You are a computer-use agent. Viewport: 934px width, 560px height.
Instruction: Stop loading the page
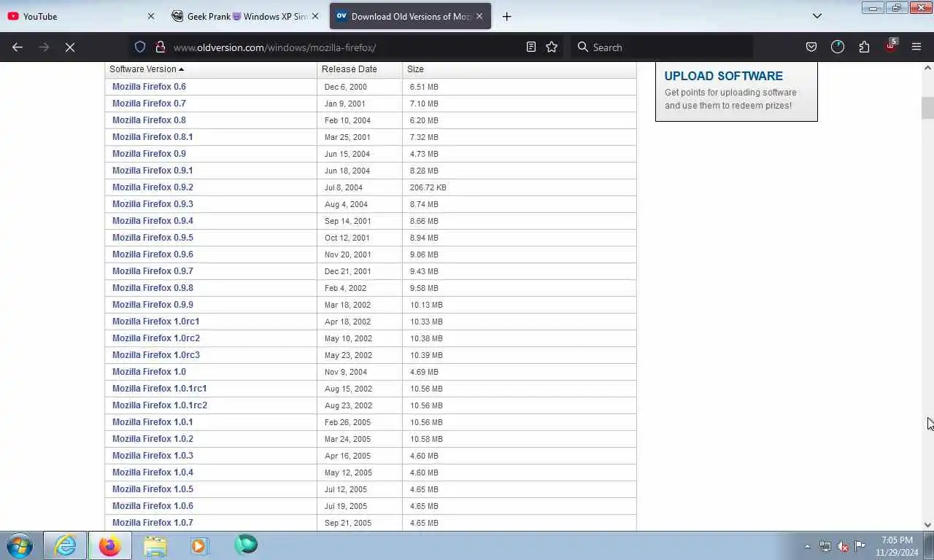(x=70, y=47)
